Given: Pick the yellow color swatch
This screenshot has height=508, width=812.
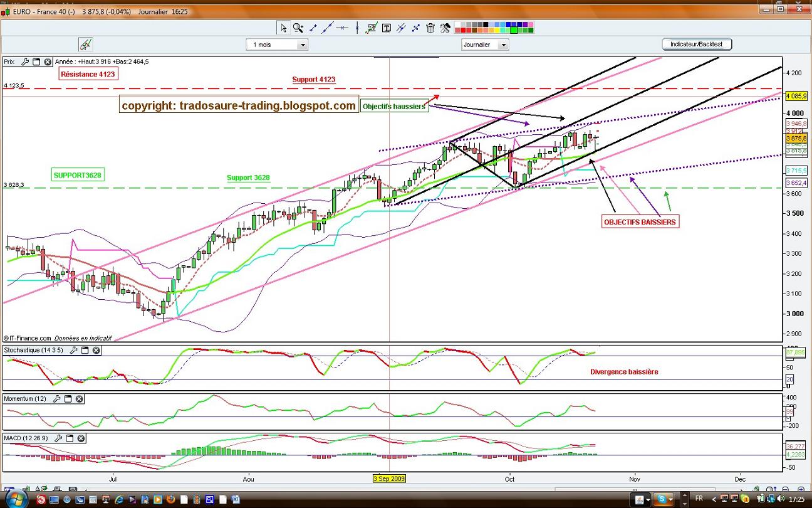Looking at the screenshot, I should pyautogui.click(x=497, y=30).
